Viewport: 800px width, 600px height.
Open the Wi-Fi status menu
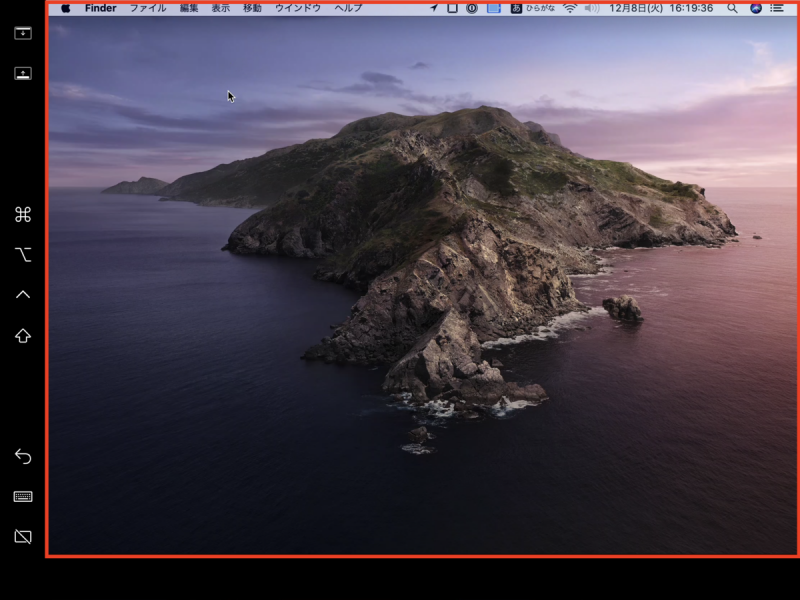click(x=569, y=8)
